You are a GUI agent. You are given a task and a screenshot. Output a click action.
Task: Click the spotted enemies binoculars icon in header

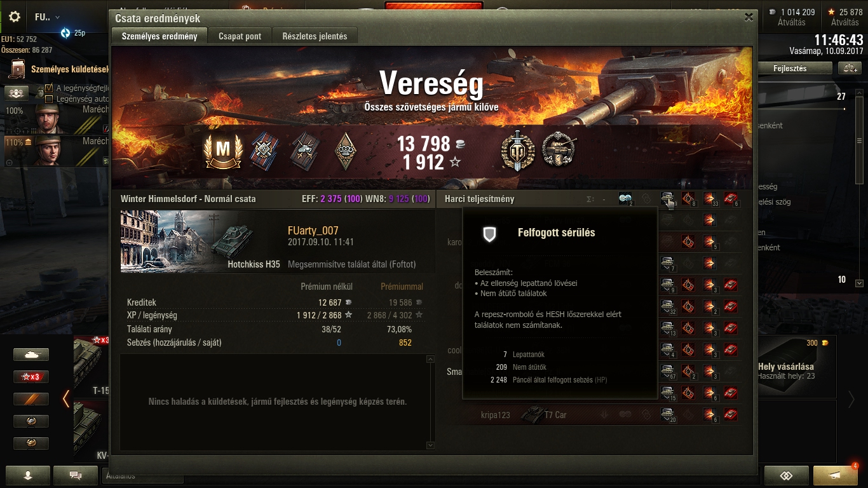coord(625,199)
